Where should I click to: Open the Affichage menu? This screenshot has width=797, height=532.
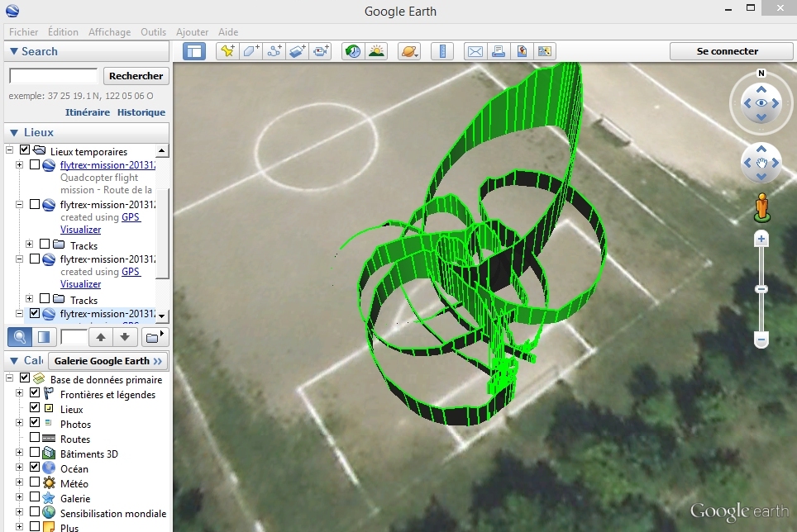tap(109, 32)
